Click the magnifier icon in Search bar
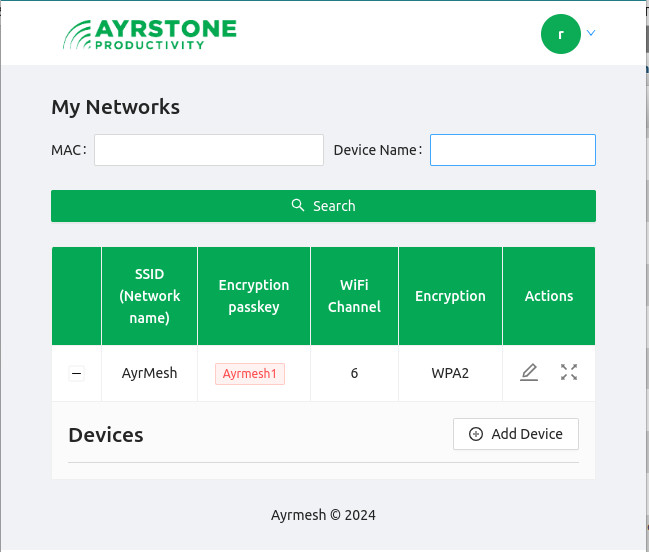This screenshot has height=552, width=649. pyautogui.click(x=298, y=205)
